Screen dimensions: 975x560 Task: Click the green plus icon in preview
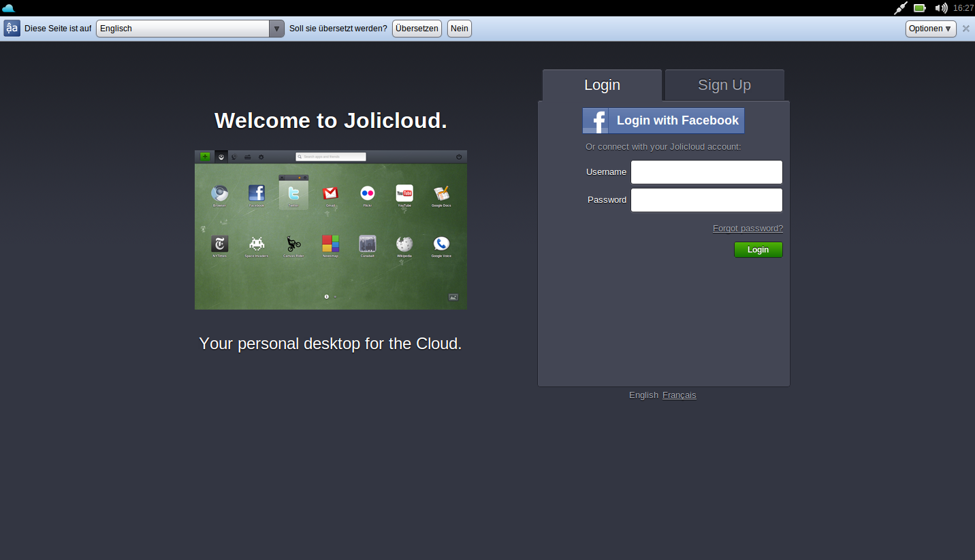click(205, 157)
